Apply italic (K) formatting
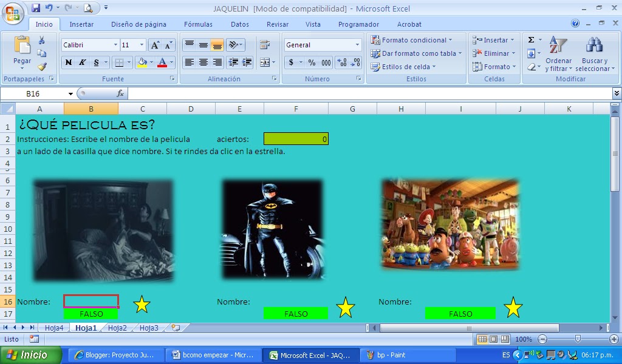The image size is (622, 364). click(x=83, y=62)
